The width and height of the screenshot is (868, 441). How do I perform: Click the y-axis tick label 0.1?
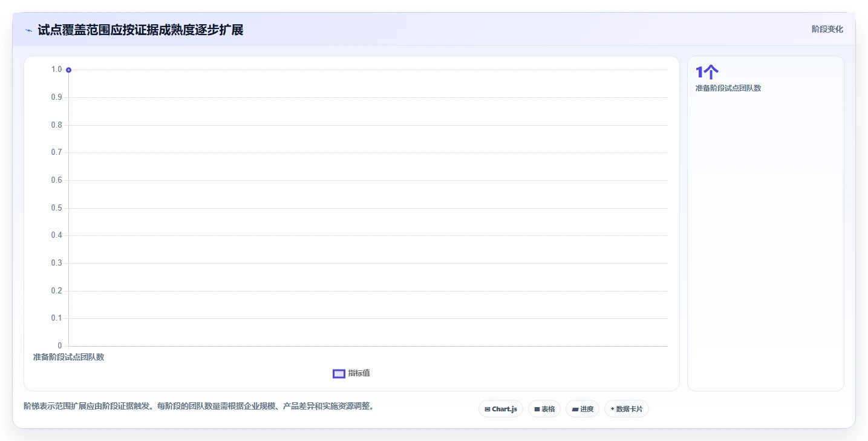[x=57, y=318]
